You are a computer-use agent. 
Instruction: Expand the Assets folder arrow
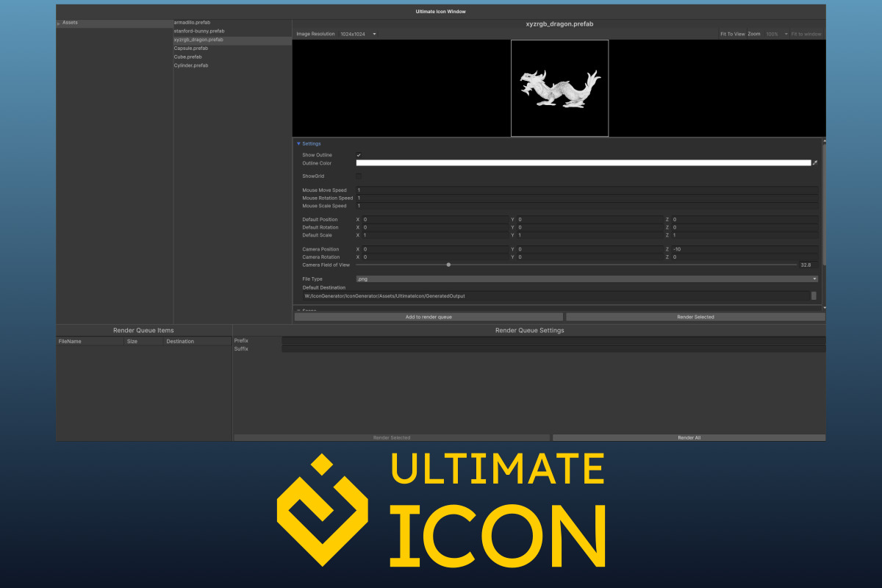click(59, 24)
